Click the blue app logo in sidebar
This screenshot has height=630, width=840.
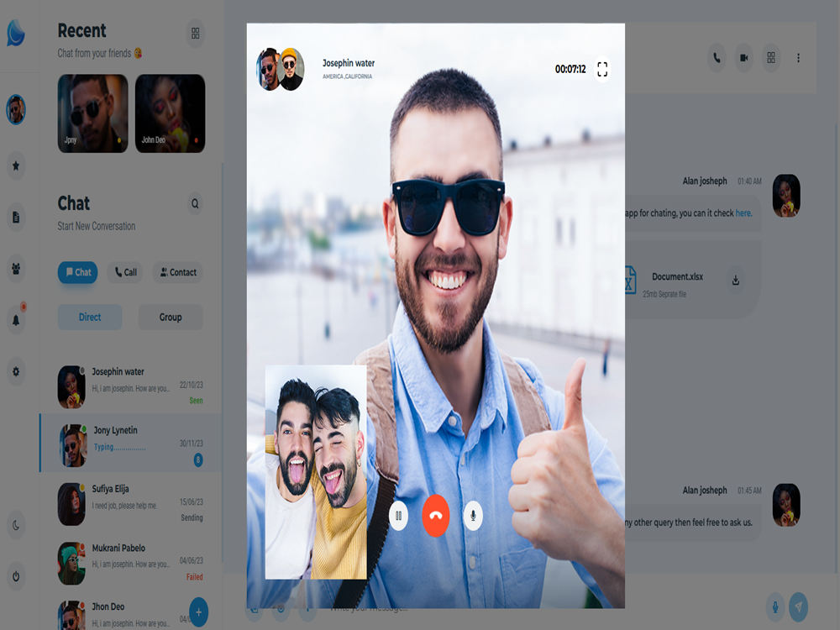click(16, 34)
